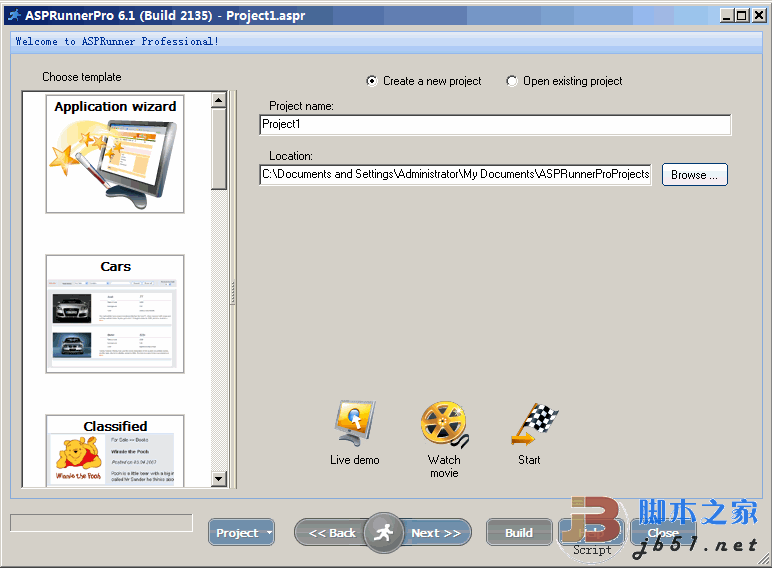Click the Start checkered flag icon

pyautogui.click(x=534, y=424)
